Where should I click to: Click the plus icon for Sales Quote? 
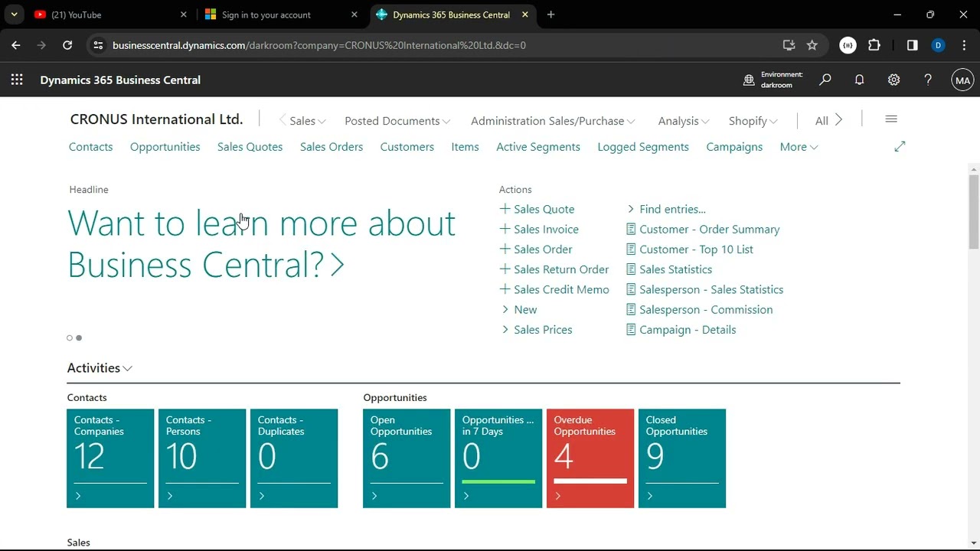505,209
